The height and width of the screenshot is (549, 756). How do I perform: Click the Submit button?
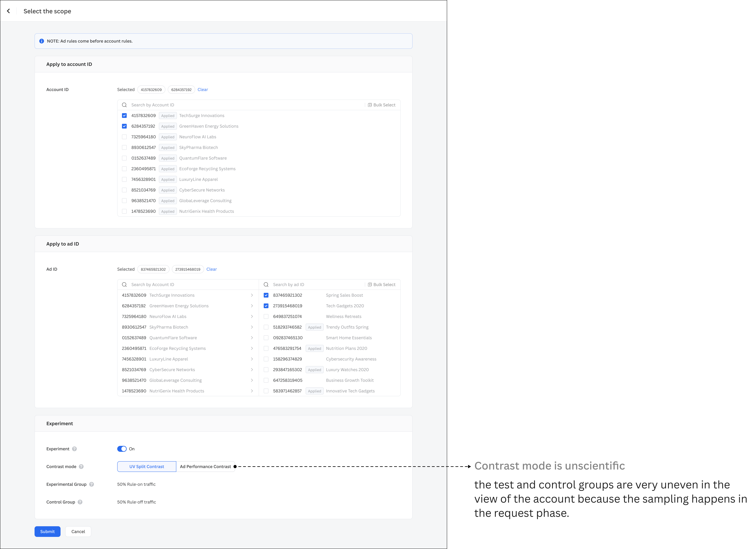click(47, 532)
